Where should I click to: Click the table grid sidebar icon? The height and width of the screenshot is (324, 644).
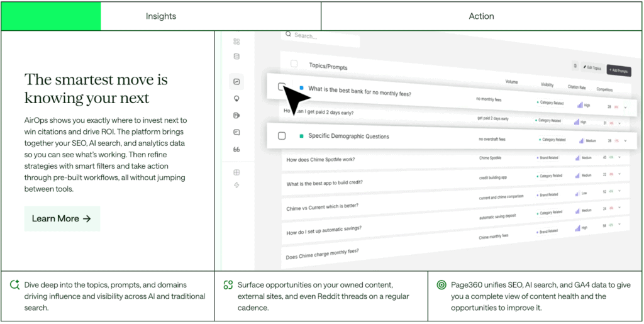(x=236, y=172)
